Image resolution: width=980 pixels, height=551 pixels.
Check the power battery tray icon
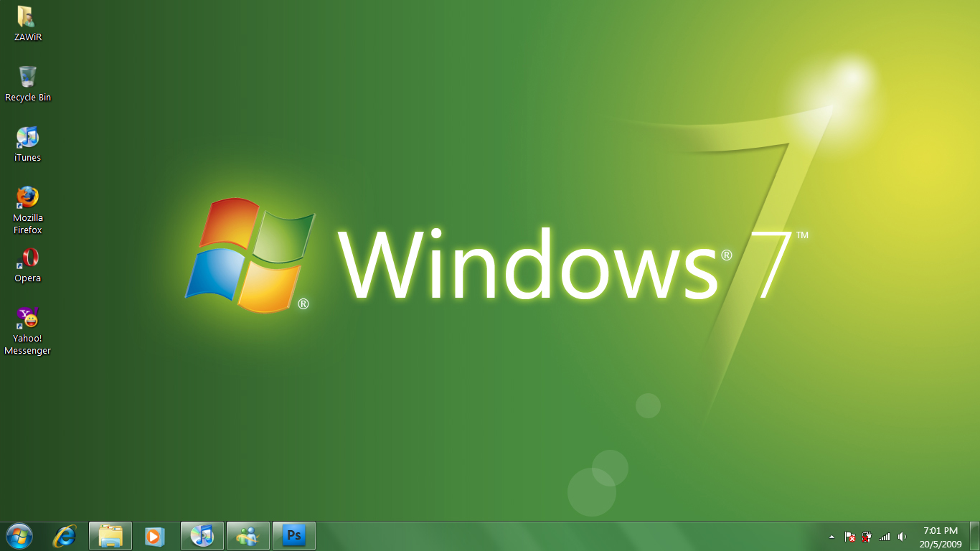point(867,537)
